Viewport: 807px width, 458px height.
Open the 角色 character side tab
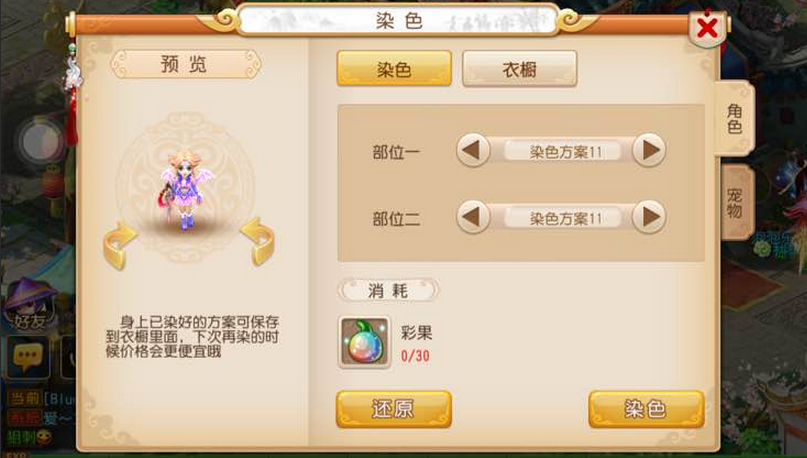pyautogui.click(x=734, y=118)
